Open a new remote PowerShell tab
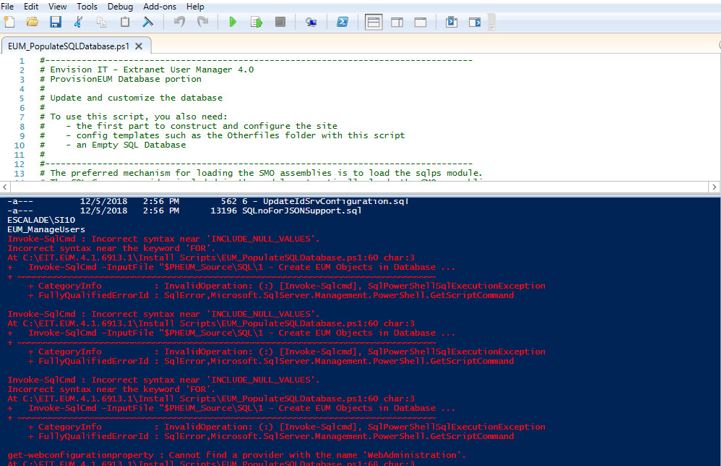 point(311,22)
